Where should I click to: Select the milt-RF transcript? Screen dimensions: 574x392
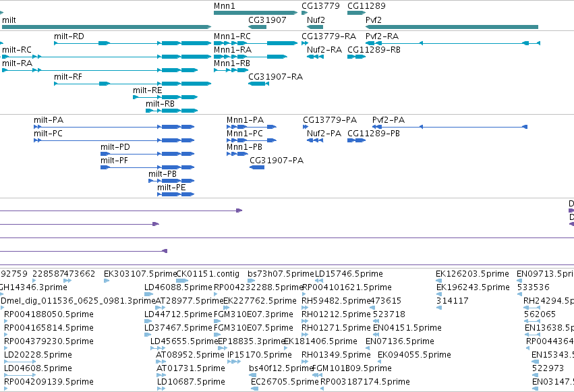pyautogui.click(x=132, y=84)
